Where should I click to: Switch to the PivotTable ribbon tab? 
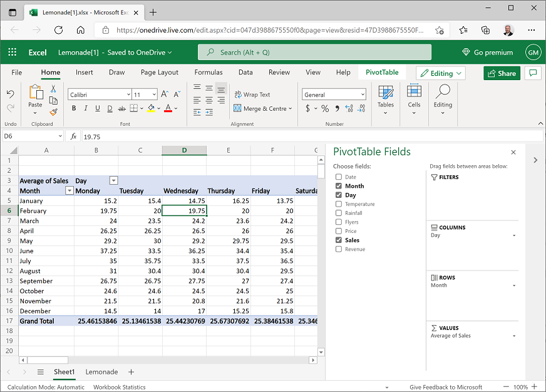[x=381, y=72]
